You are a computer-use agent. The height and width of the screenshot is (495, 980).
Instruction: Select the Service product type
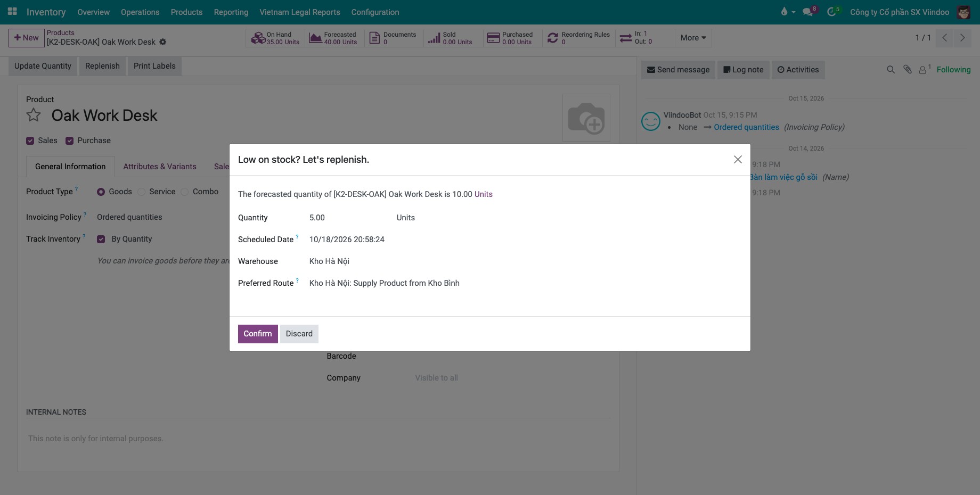pyautogui.click(x=141, y=192)
